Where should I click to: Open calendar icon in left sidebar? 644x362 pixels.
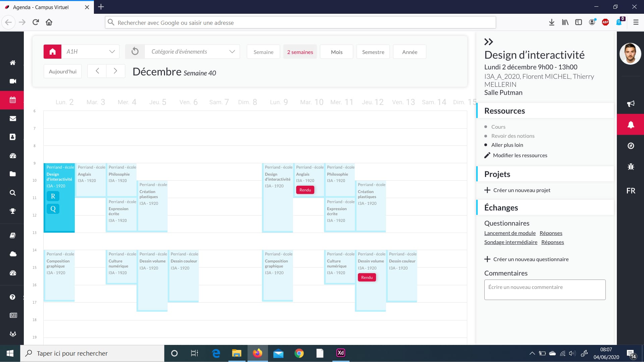pos(12,100)
